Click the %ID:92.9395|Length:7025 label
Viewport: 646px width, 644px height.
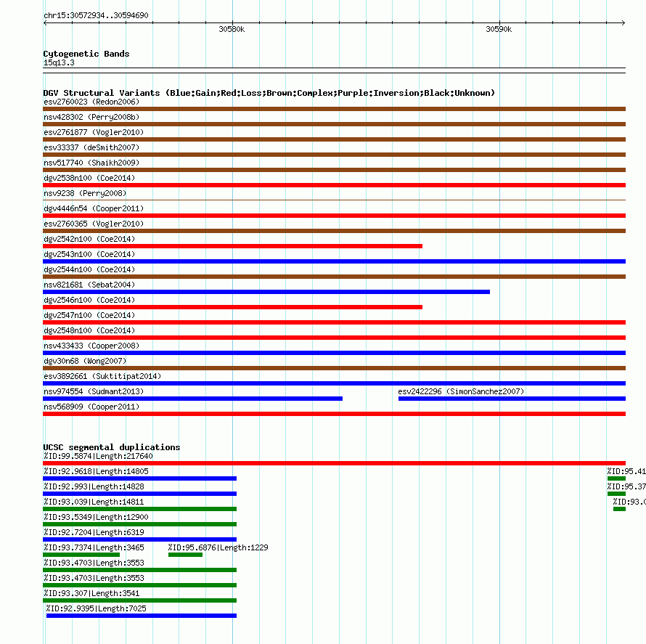96,608
